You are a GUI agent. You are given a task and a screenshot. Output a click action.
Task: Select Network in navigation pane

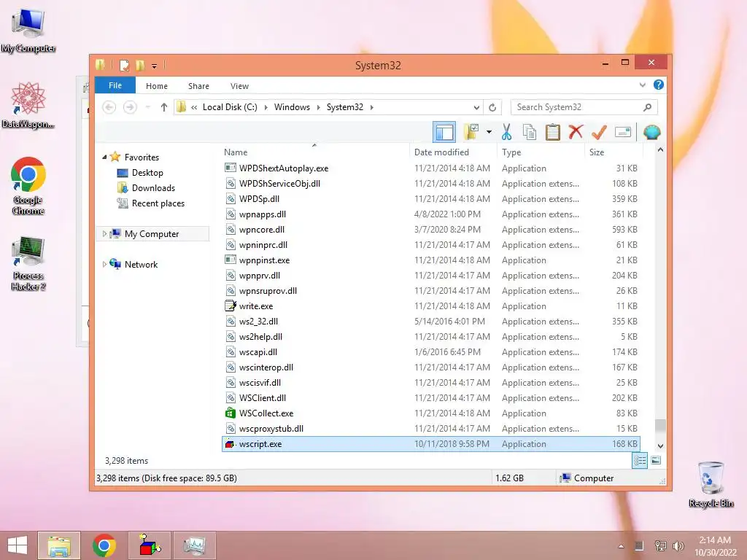pos(141,264)
